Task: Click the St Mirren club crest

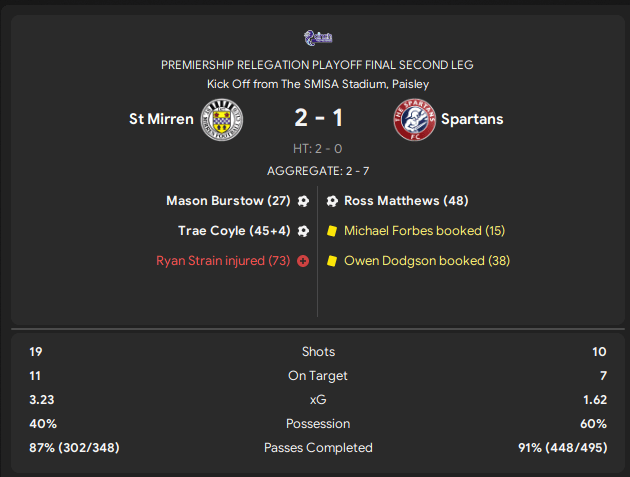Action: pyautogui.click(x=223, y=120)
